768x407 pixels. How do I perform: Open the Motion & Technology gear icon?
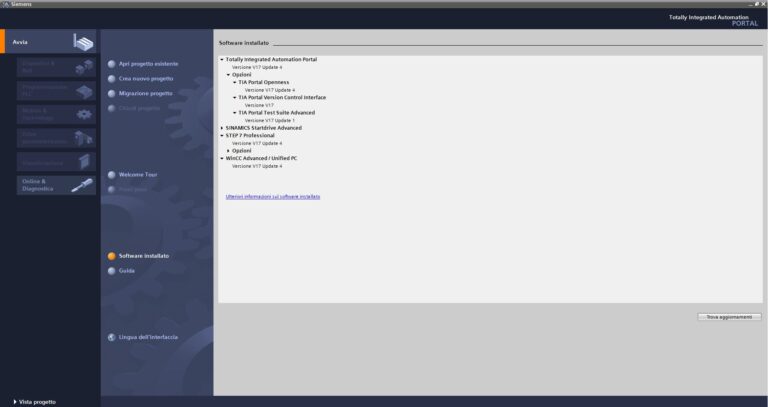coord(84,115)
